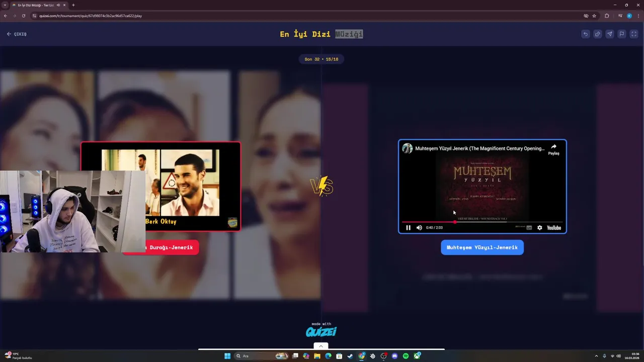Open the Chrome profile avatar
The image size is (644, 362).
[629, 16]
